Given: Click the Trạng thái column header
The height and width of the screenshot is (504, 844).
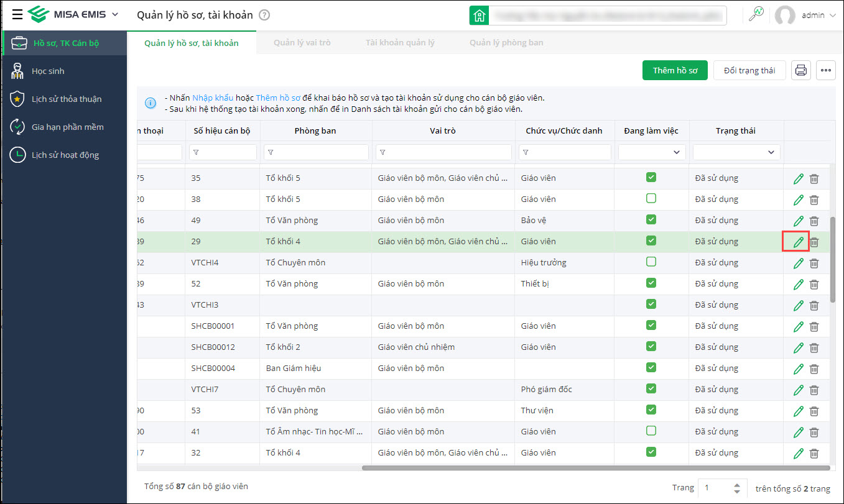Looking at the screenshot, I should 736,131.
